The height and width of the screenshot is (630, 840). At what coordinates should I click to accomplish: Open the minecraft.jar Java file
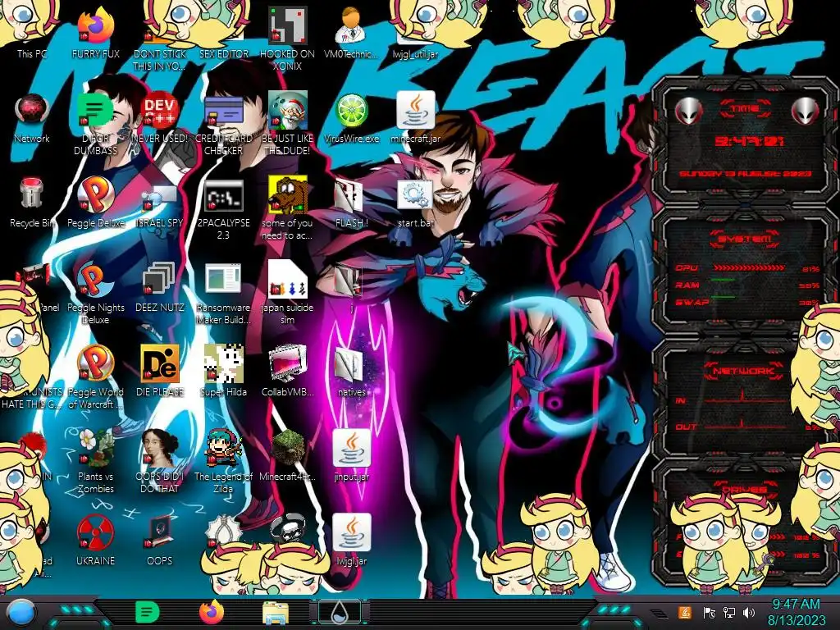coord(415,118)
